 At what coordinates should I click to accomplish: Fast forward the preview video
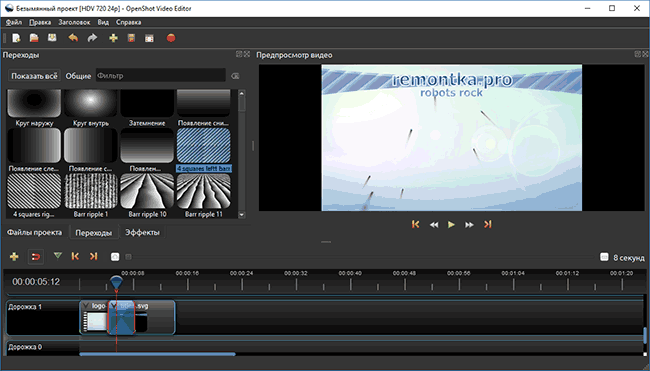[469, 225]
